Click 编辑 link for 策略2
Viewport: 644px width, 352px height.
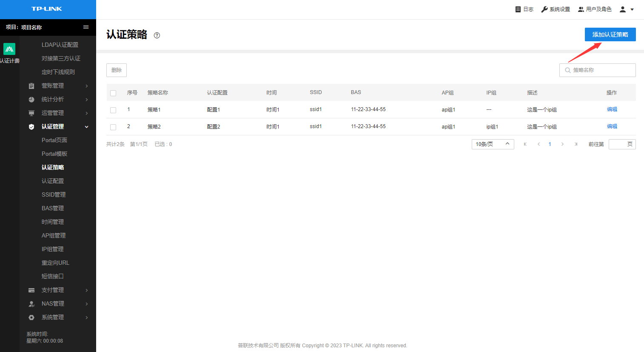coord(612,126)
